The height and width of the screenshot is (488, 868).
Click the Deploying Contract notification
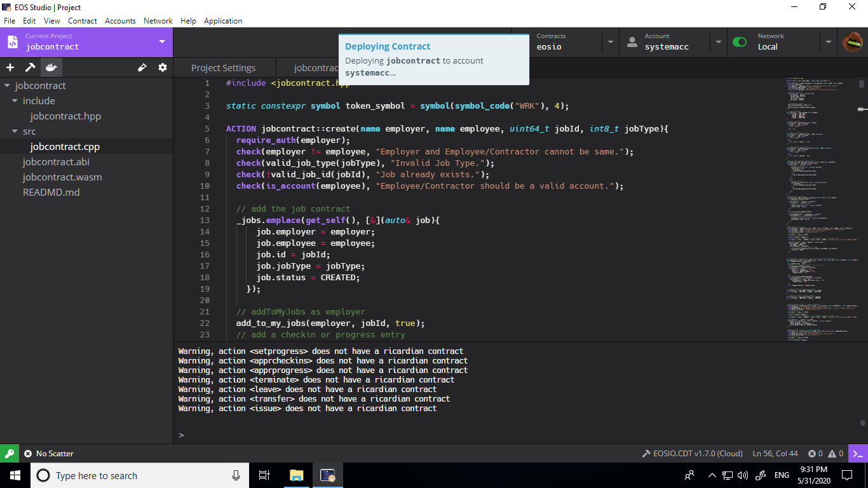(x=434, y=60)
